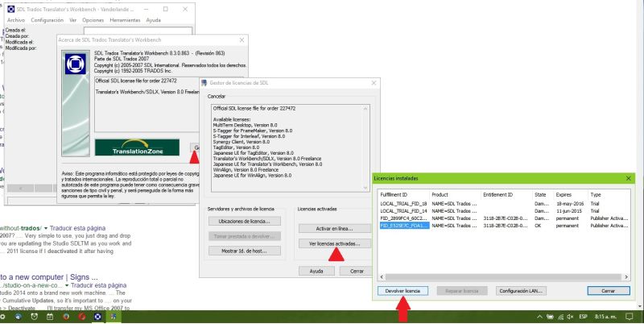This screenshot has width=644, height=324.
Task: Open the Edge browser from the taskbar
Action: (x=18, y=317)
